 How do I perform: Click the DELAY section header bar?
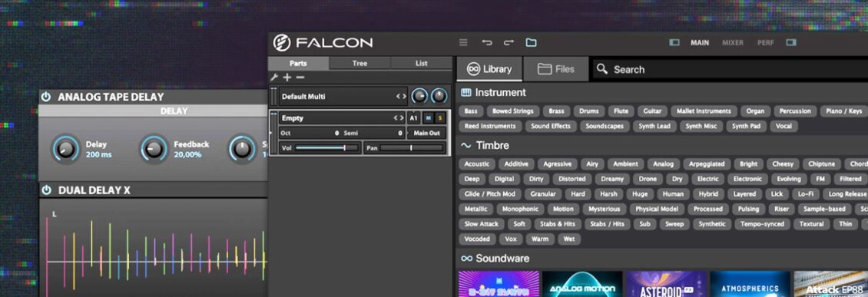pyautogui.click(x=154, y=111)
